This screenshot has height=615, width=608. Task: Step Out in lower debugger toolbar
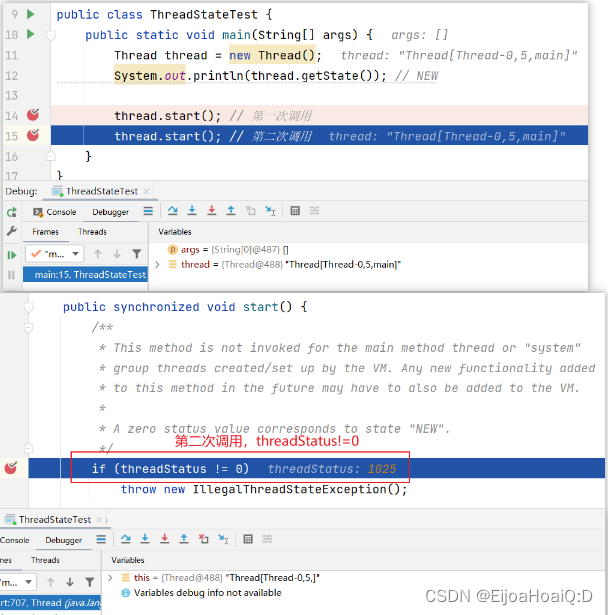click(x=184, y=539)
